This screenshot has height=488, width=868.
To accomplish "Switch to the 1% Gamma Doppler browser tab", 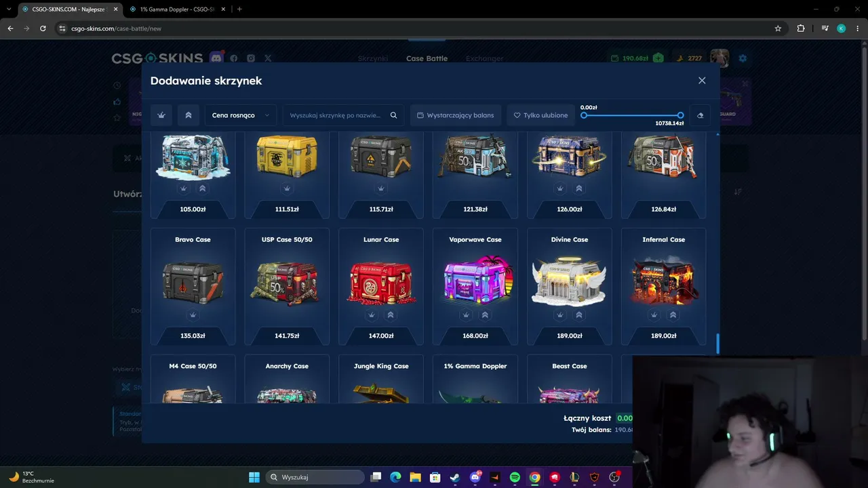I will 178,9.
